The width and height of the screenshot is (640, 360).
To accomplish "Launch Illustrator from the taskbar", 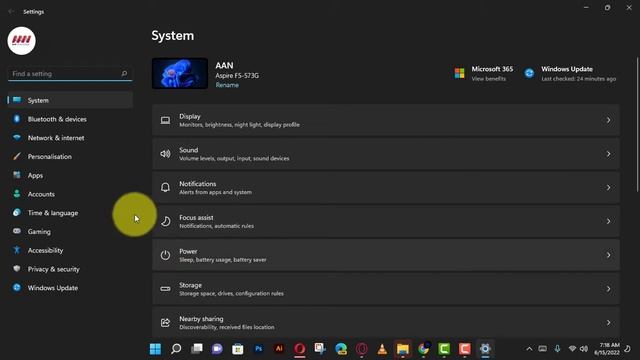I will [279, 349].
